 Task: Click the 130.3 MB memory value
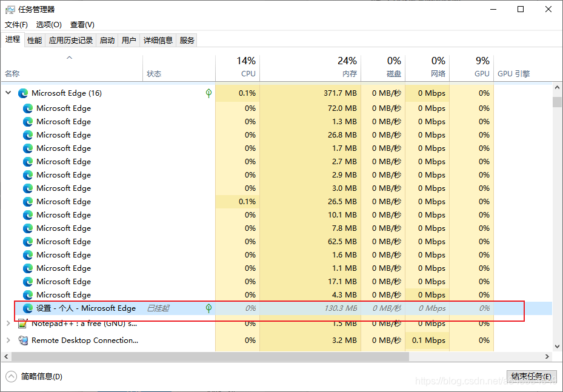coord(341,308)
